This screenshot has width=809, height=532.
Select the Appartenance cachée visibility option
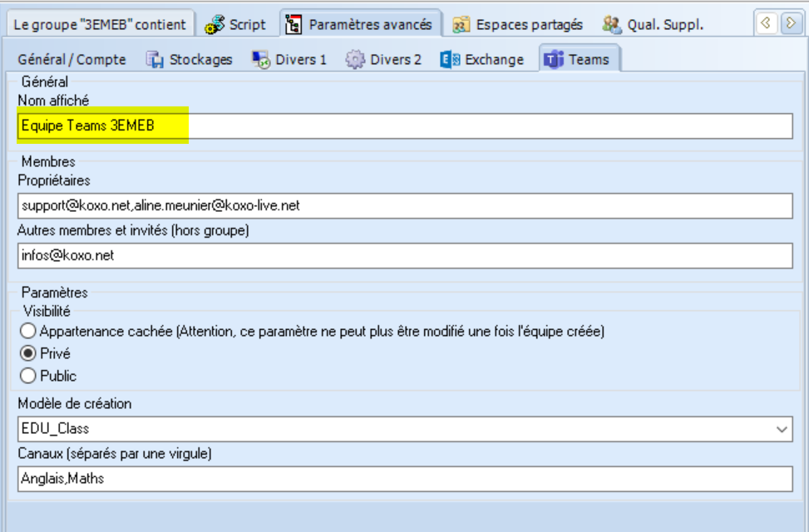(28, 331)
